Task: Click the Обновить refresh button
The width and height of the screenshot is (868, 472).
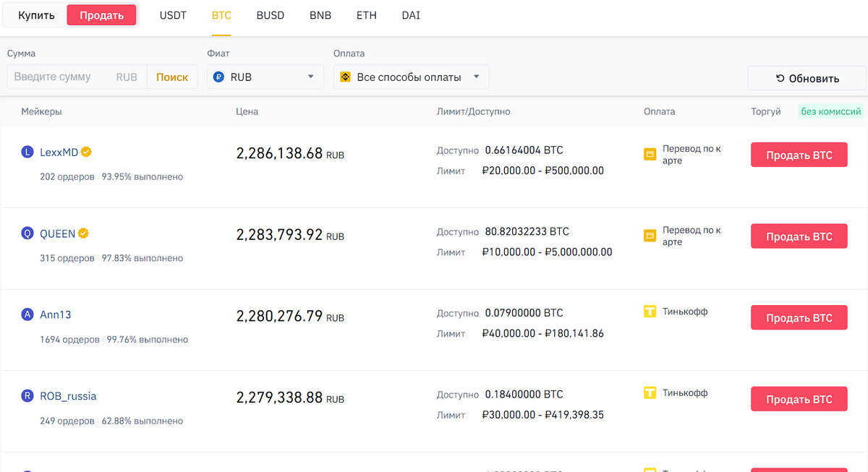Action: [x=807, y=78]
